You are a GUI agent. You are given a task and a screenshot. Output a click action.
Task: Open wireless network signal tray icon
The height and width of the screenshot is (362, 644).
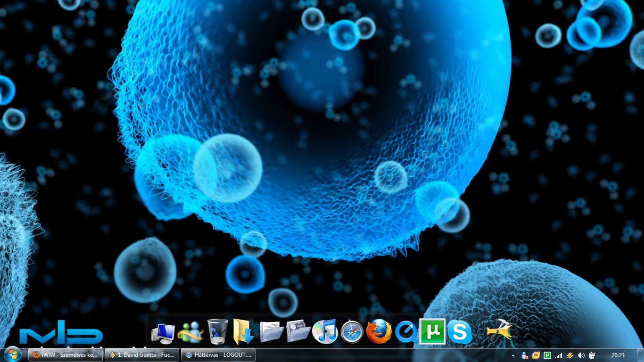tap(559, 355)
